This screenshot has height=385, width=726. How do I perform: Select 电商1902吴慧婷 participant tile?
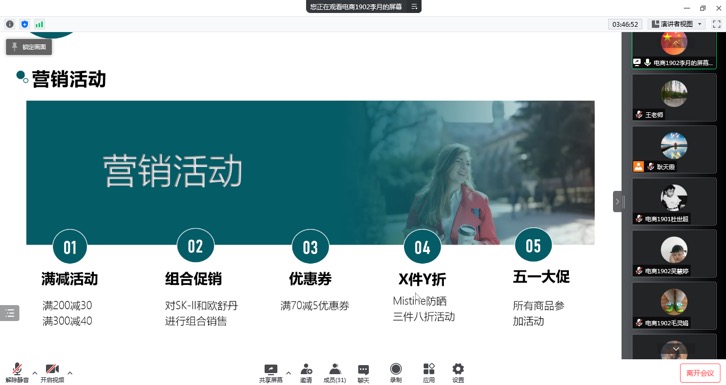click(x=674, y=254)
